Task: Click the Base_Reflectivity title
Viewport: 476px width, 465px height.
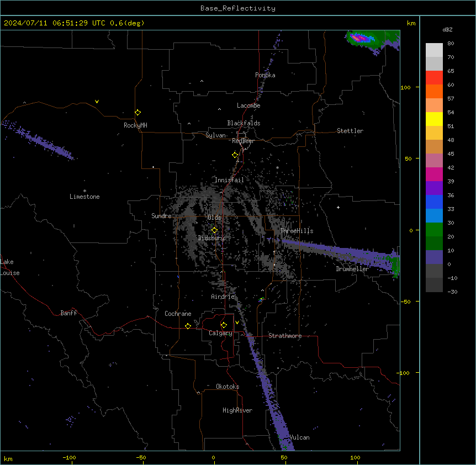Action: point(238,8)
